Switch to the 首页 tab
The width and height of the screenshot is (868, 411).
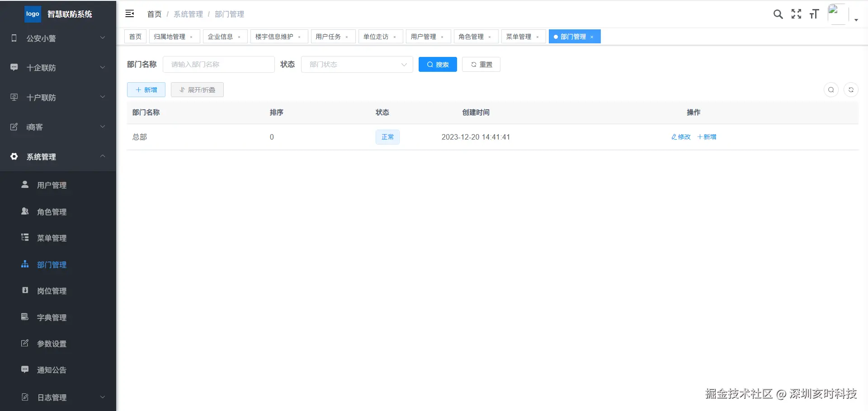click(x=135, y=37)
